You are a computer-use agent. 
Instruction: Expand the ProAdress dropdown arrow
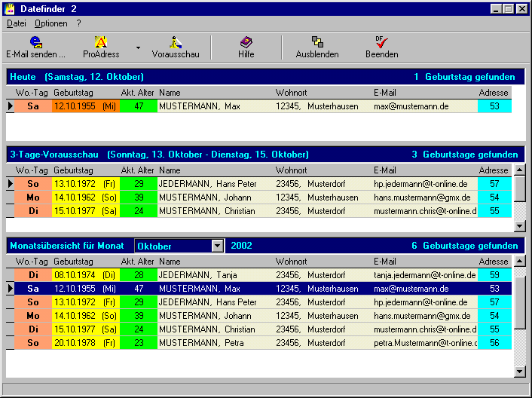click(138, 47)
